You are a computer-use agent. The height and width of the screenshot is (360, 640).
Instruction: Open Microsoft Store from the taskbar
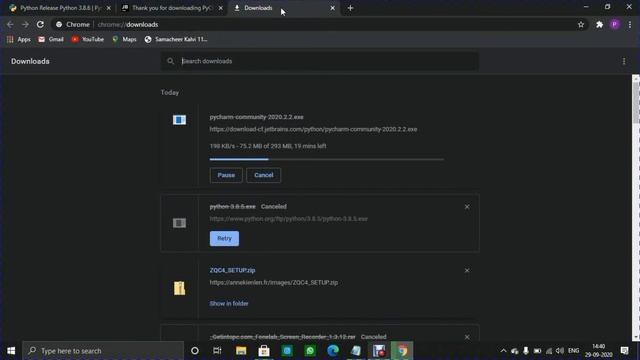click(x=264, y=351)
